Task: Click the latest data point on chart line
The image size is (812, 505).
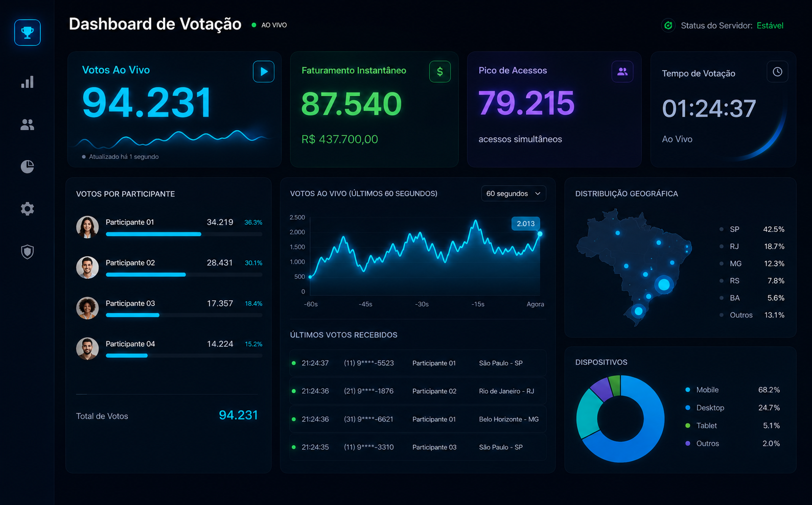Action: 540,234
